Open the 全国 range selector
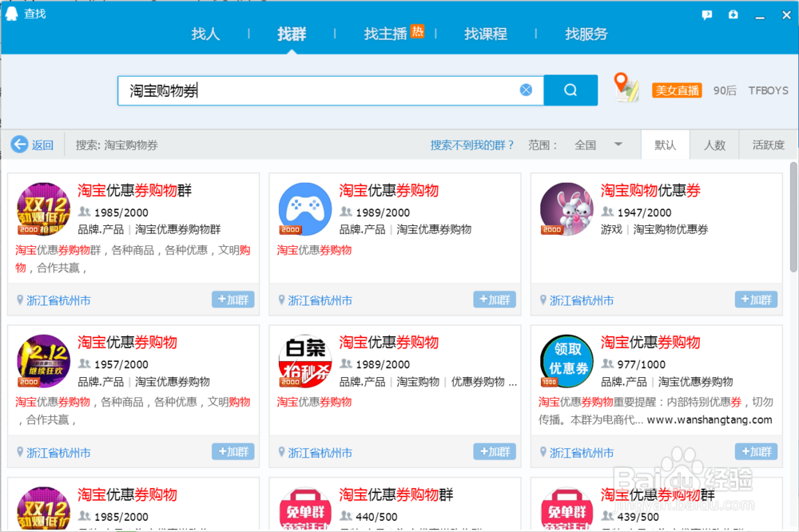This screenshot has width=799, height=532. point(585,145)
